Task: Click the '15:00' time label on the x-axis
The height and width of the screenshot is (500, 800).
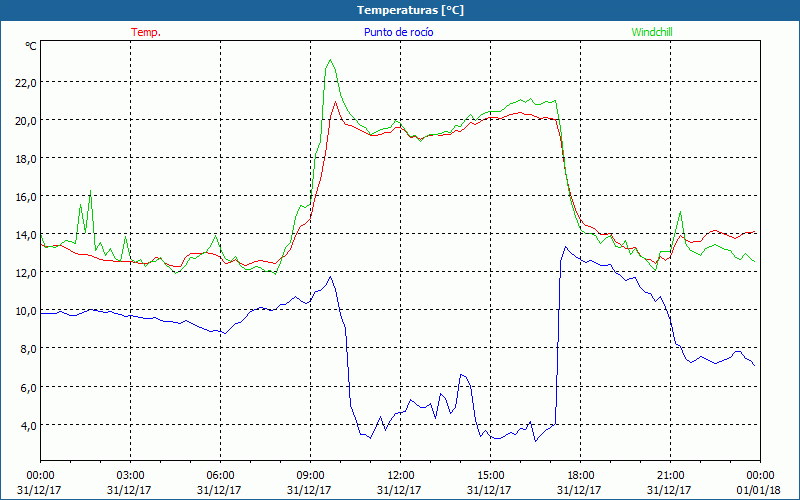Action: tap(490, 475)
